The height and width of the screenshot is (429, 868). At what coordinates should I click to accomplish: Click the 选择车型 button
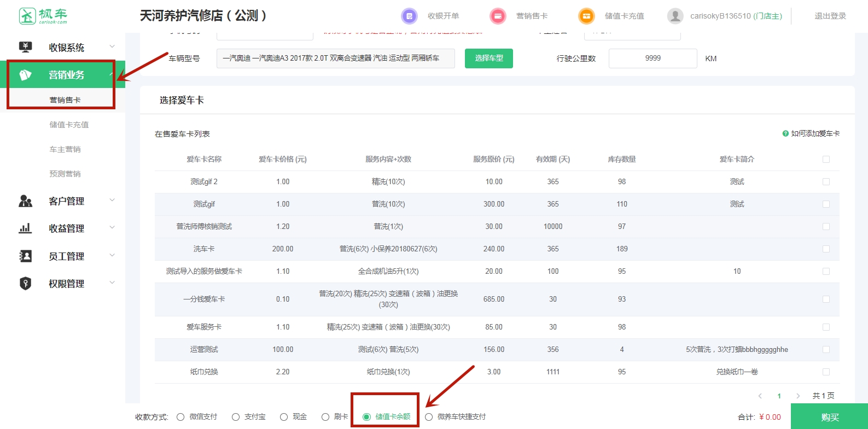click(x=488, y=58)
